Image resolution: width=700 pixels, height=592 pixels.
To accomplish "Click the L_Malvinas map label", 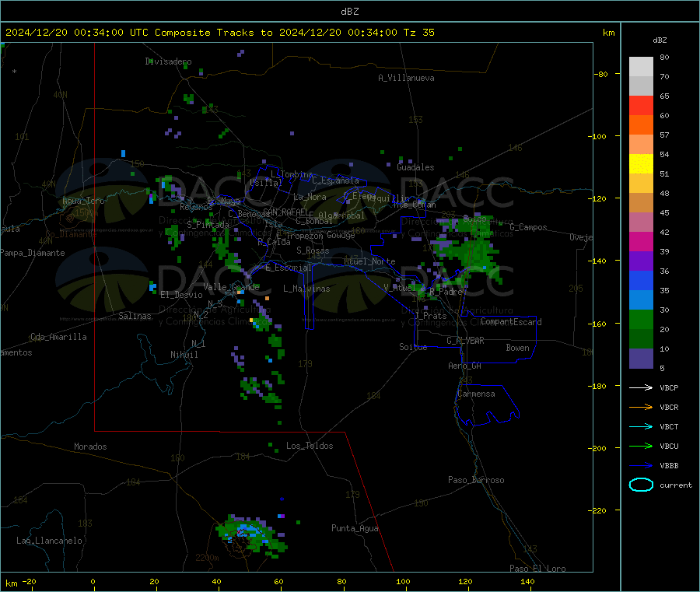I will [306, 289].
